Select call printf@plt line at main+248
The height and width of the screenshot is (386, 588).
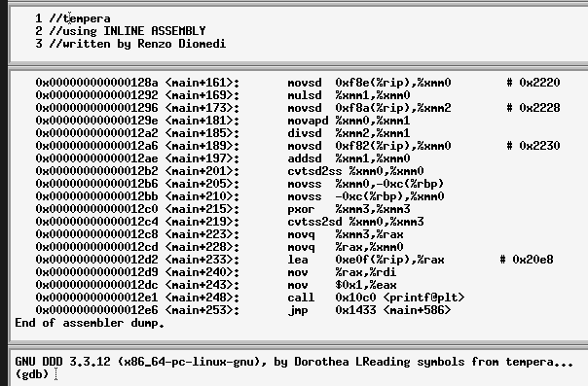tap(250, 298)
